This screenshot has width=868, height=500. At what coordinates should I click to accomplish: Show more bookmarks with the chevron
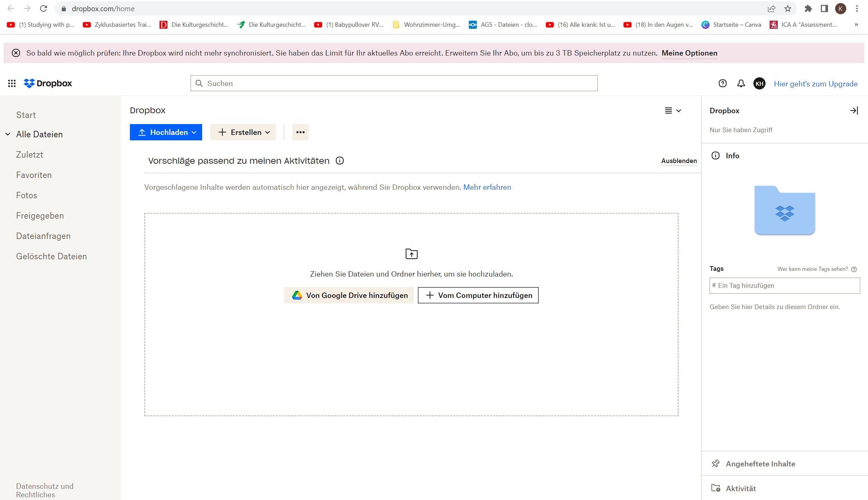pos(856,25)
